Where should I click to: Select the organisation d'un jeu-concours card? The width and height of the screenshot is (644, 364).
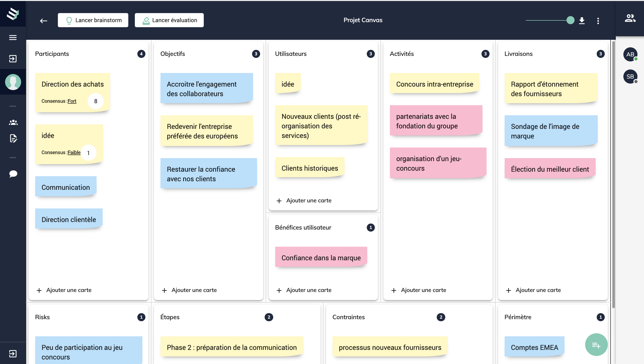point(438,163)
